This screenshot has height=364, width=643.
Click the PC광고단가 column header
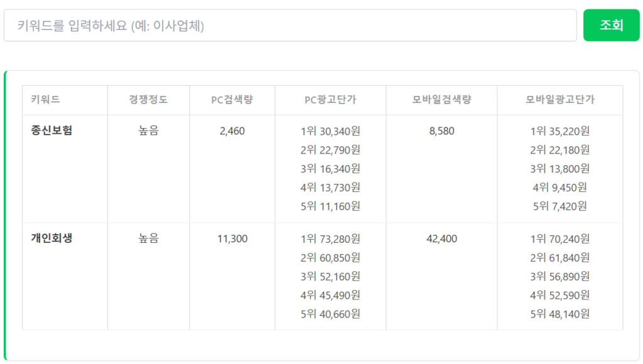(330, 99)
